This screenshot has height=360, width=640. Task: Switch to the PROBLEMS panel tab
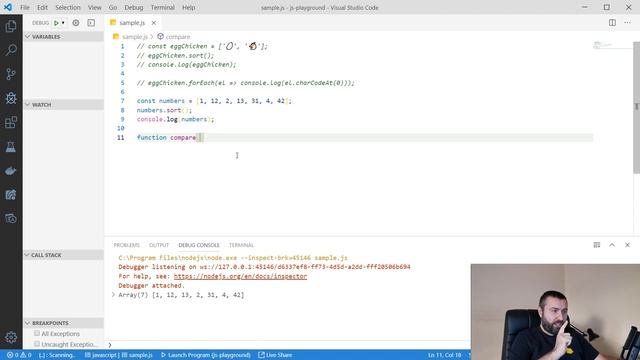(x=127, y=245)
